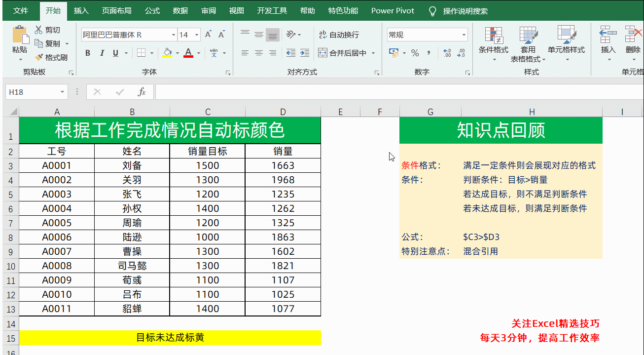The height and width of the screenshot is (355, 644).
Task: Toggle Merge and Center (合并后居中)
Action: click(342, 53)
